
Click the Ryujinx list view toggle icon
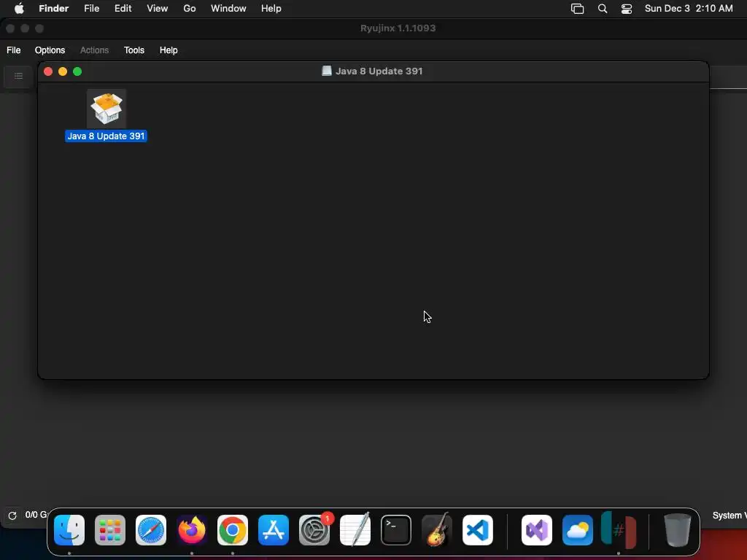point(18,76)
